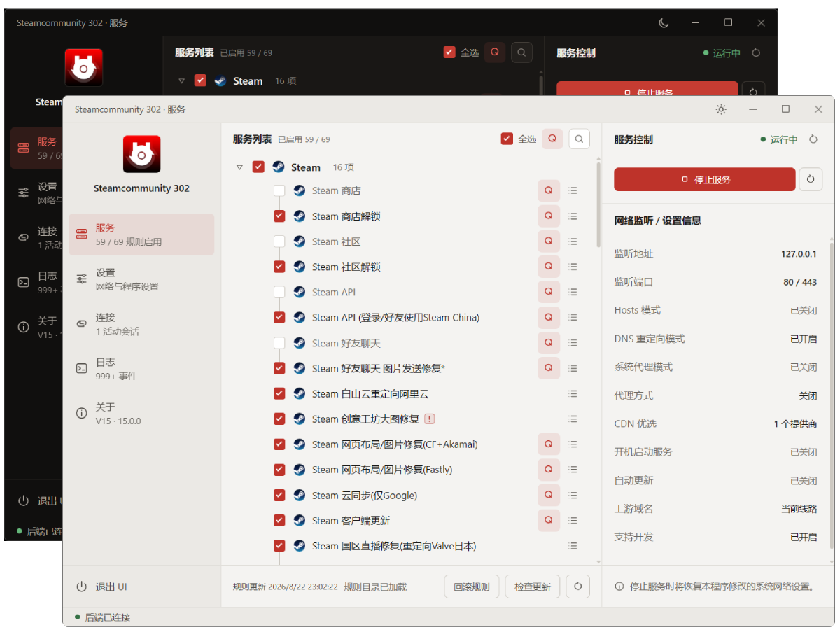This screenshot has height=630, width=840.
Task: Click red icon beside Steam 商店 row
Action: click(549, 190)
